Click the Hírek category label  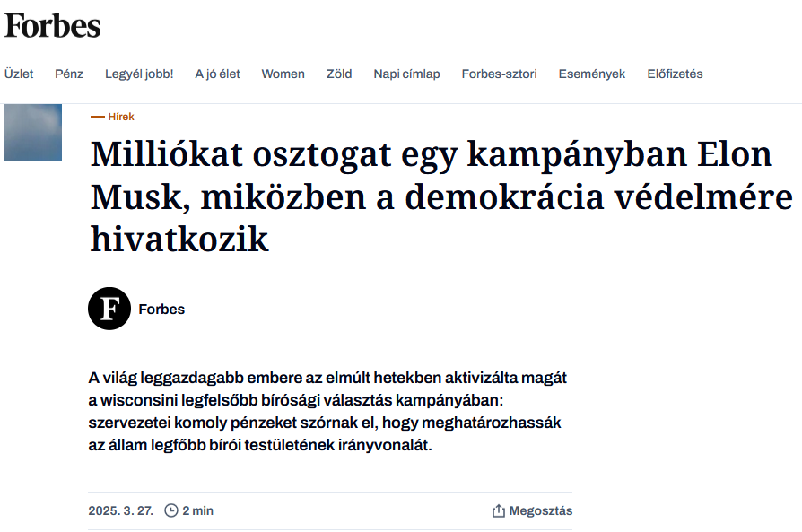(120, 117)
